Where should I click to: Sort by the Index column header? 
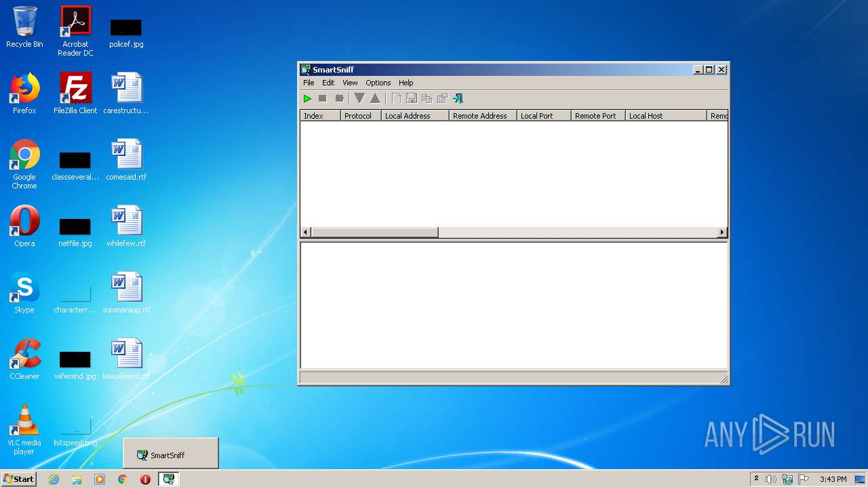(x=320, y=116)
